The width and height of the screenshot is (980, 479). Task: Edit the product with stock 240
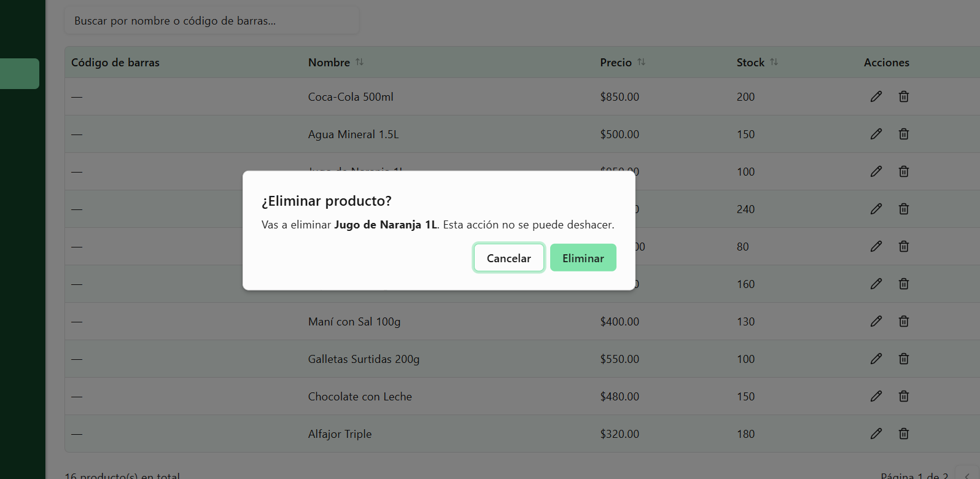pos(876,209)
